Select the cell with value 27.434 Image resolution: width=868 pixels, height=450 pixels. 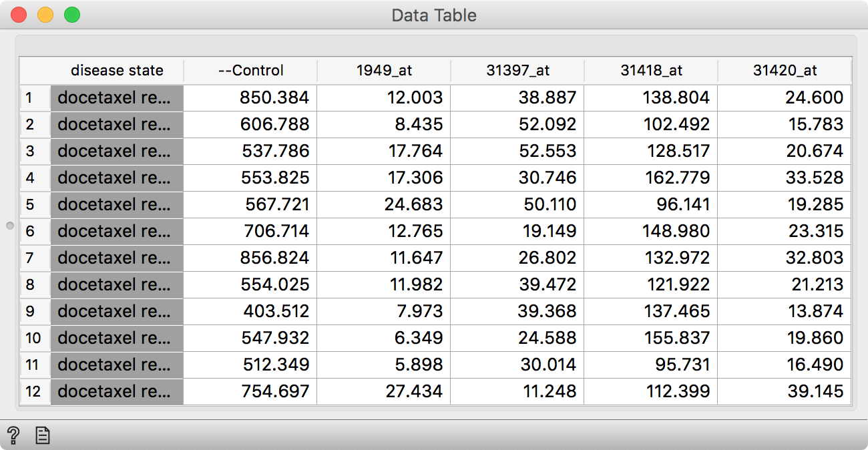click(384, 391)
